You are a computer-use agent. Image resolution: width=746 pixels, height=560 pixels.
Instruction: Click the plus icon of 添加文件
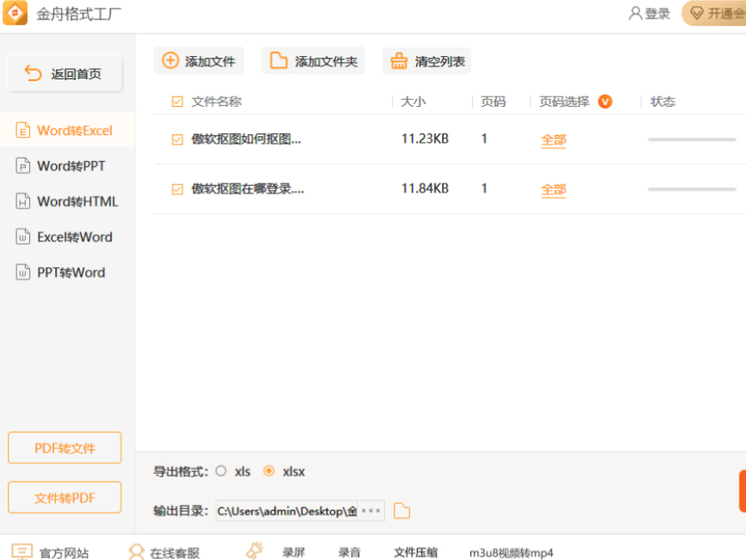click(171, 61)
